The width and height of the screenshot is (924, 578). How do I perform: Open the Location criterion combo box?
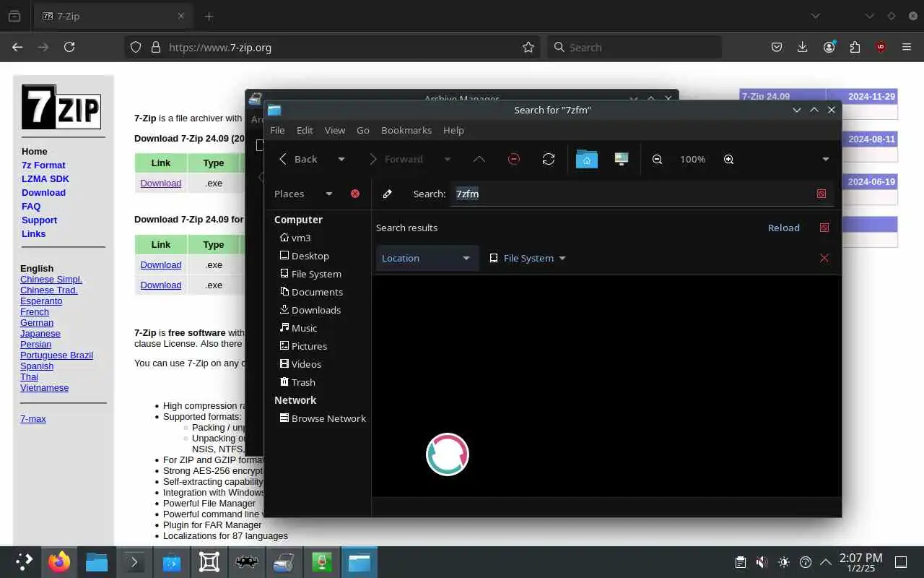point(427,258)
